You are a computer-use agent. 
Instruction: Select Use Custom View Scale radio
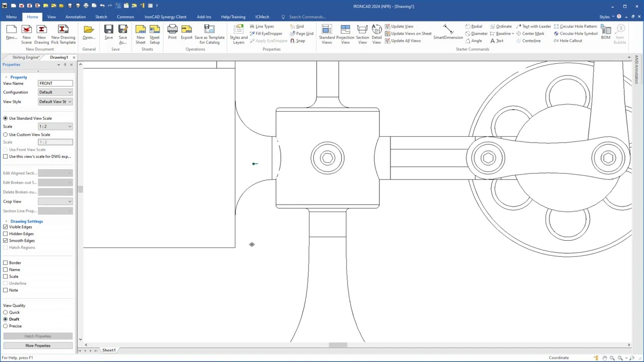(6, 135)
